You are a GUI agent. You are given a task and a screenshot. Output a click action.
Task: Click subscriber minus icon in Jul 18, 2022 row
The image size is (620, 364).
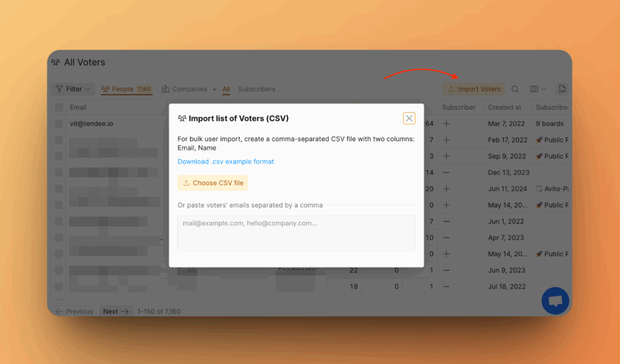click(446, 287)
